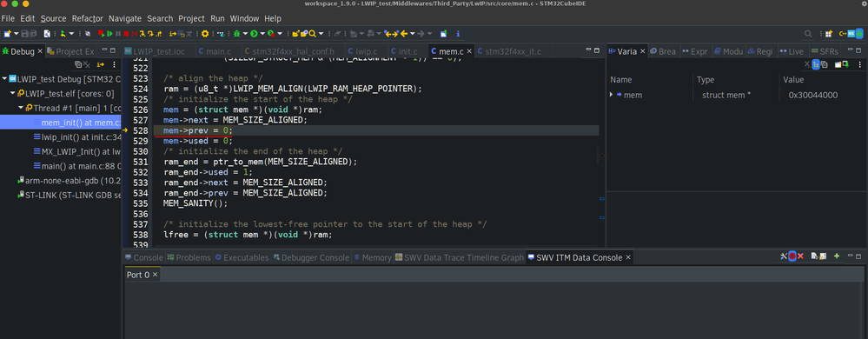The height and width of the screenshot is (339, 868).
Task: Add SWV port with green plus
Action: click(x=837, y=256)
